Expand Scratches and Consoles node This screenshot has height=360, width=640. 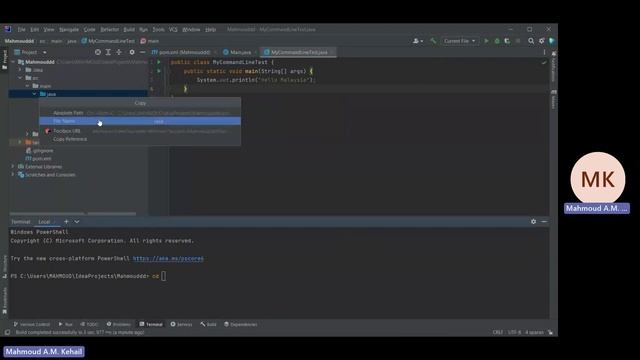pos(13,175)
